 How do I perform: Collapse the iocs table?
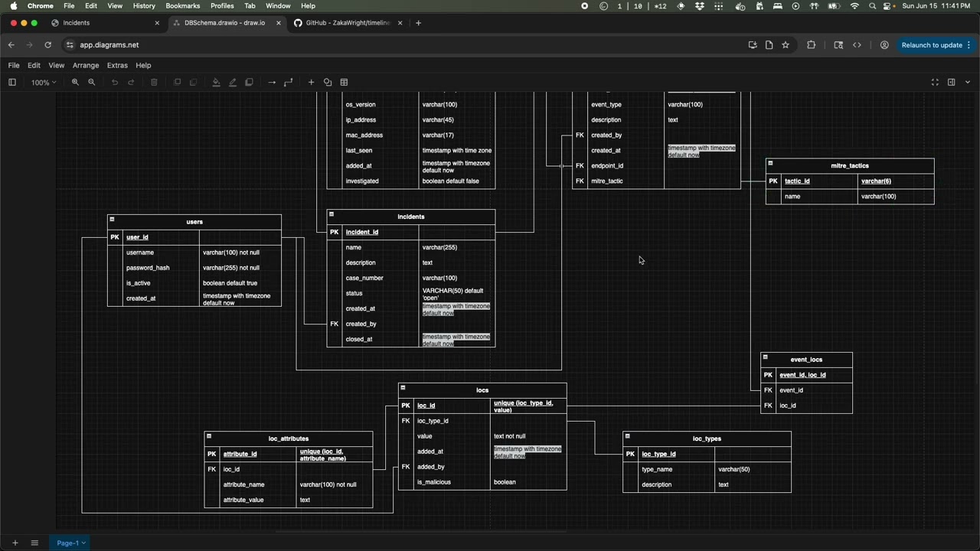403,387
